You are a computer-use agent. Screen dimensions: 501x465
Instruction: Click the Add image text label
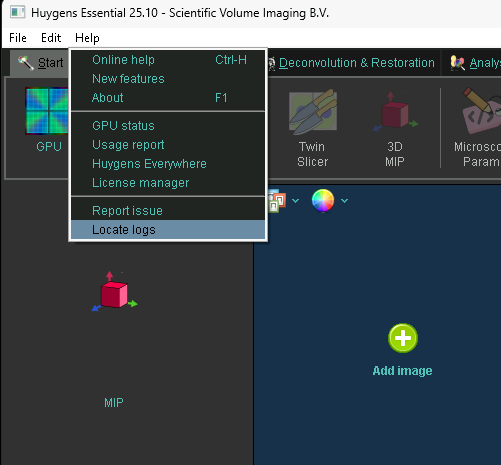(x=402, y=371)
